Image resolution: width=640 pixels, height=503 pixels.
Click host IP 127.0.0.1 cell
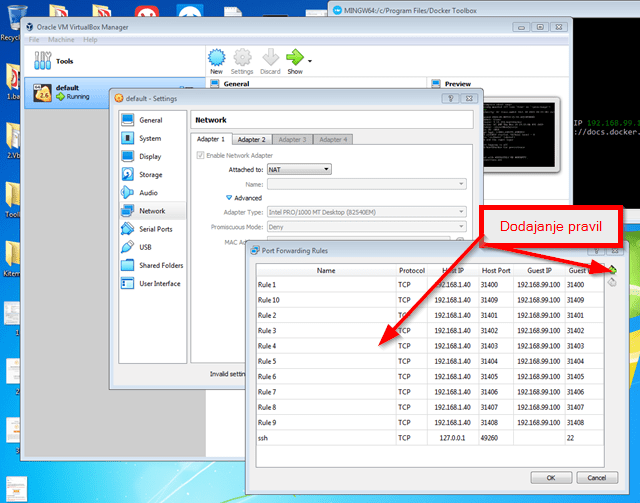453,438
